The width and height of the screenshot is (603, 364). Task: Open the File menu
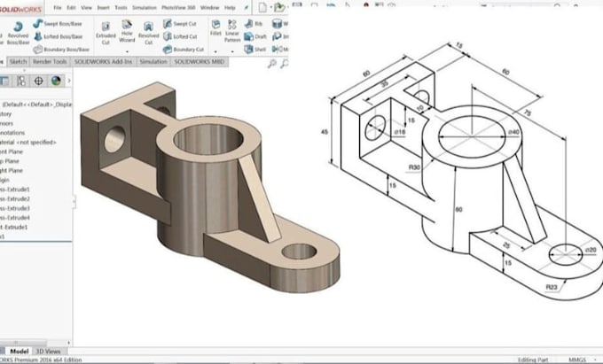[x=58, y=8]
